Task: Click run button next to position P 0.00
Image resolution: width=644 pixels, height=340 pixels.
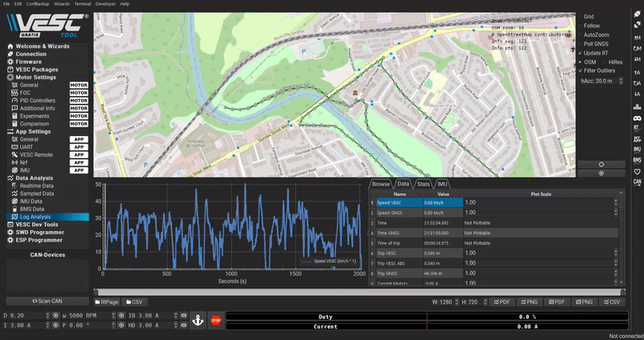Action: tap(122, 325)
